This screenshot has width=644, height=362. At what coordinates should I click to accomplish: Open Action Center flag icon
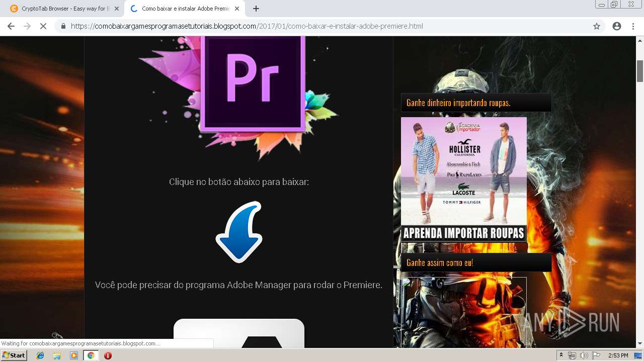(x=596, y=355)
